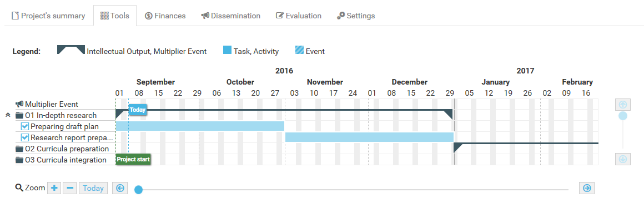This screenshot has height=207, width=644.
Task: Collapse O1 In-depth research with double chevron
Action: point(7,115)
